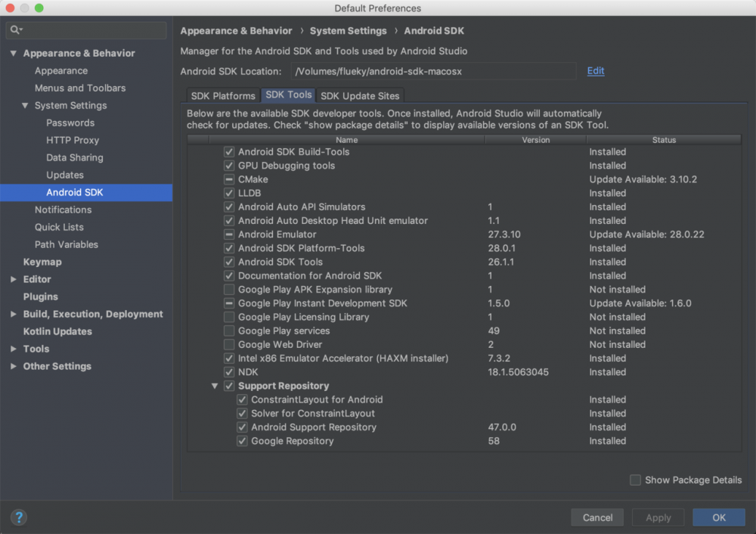Screen dimensions: 756x534
Task: Open the SDK Update Sites tab
Action: [x=360, y=96]
